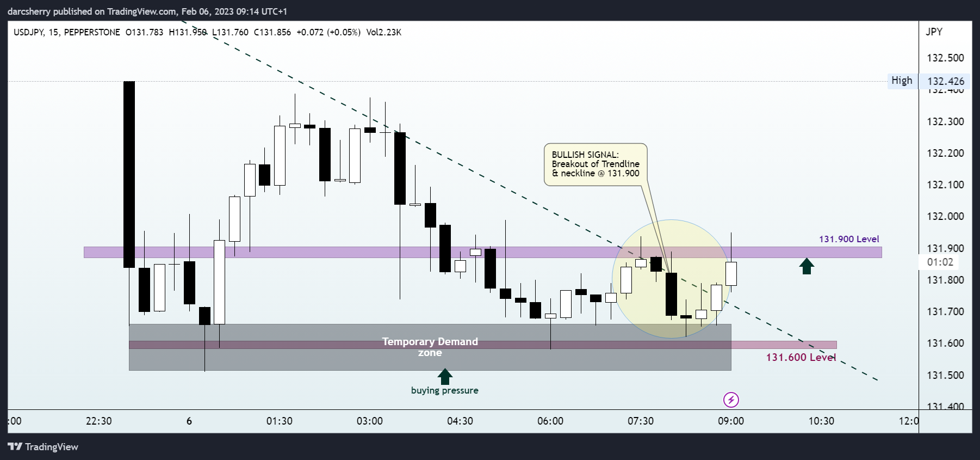Click the purple lightning bolt event icon
Image resolution: width=980 pixels, height=460 pixels.
point(731,400)
